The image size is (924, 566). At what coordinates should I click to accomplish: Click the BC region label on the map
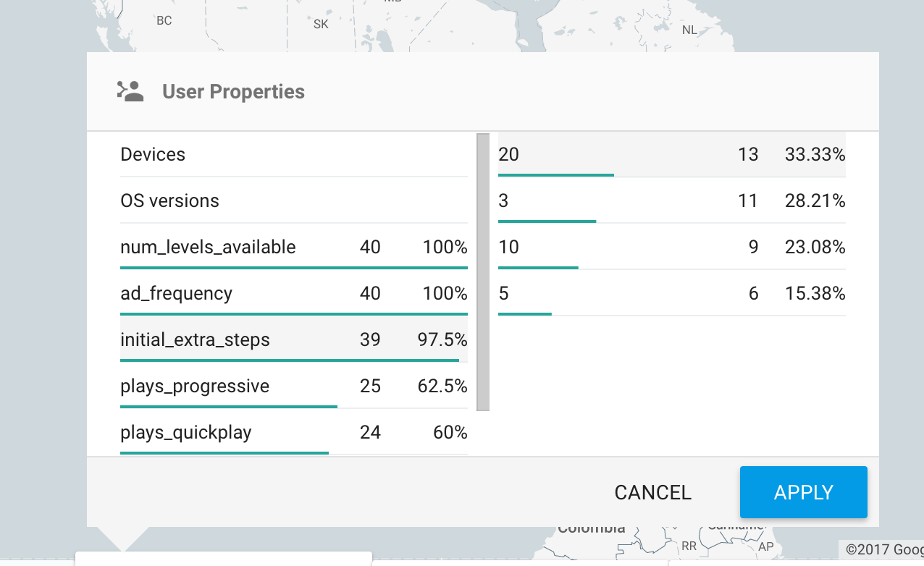(x=163, y=20)
